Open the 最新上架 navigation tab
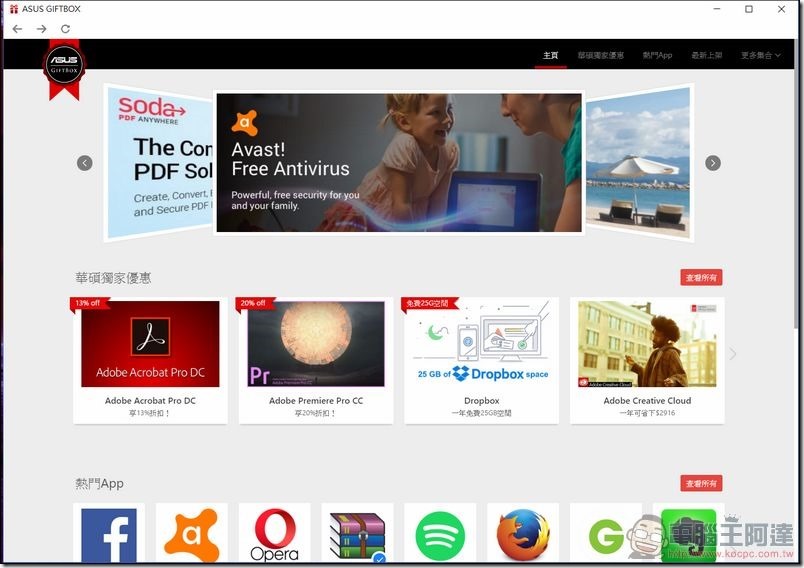This screenshot has width=804, height=568. pos(707,55)
